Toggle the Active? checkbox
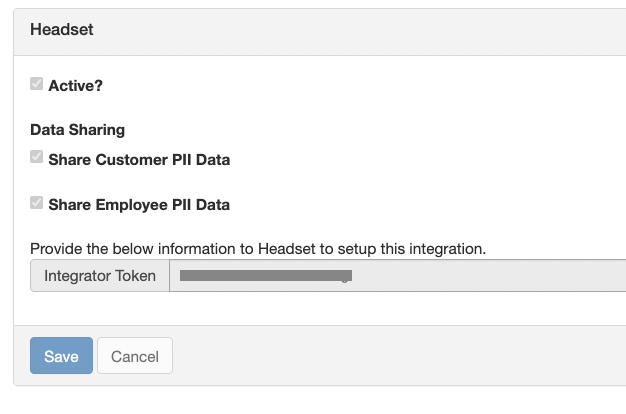This screenshot has width=626, height=414. click(x=37, y=85)
